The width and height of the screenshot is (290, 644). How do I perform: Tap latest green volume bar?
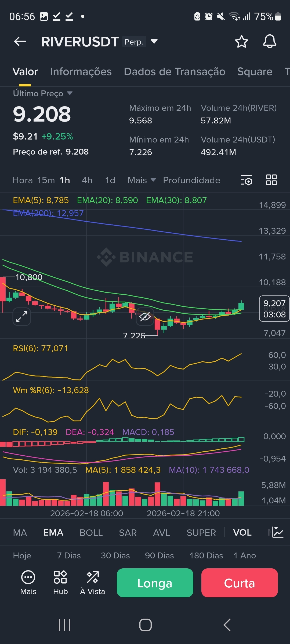241,499
